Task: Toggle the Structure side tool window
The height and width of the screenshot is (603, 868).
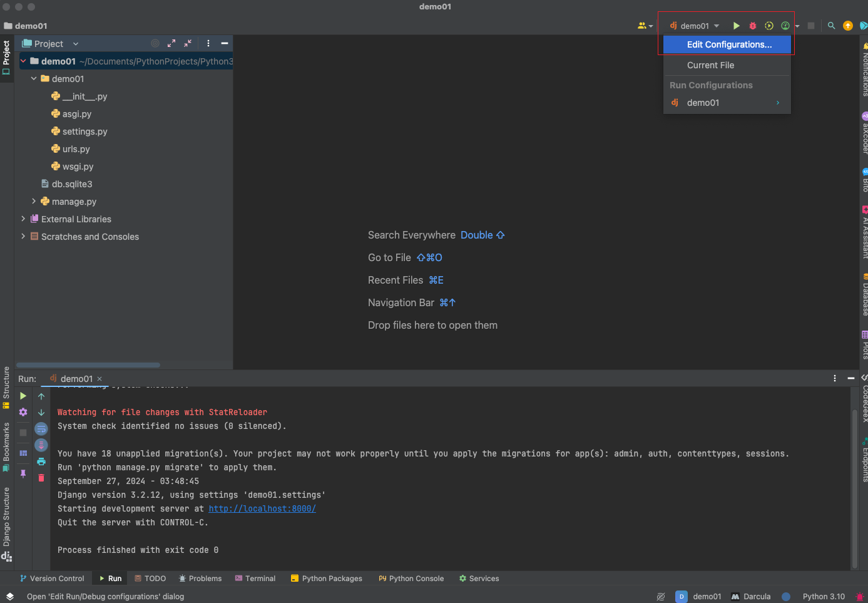Action: click(6, 388)
